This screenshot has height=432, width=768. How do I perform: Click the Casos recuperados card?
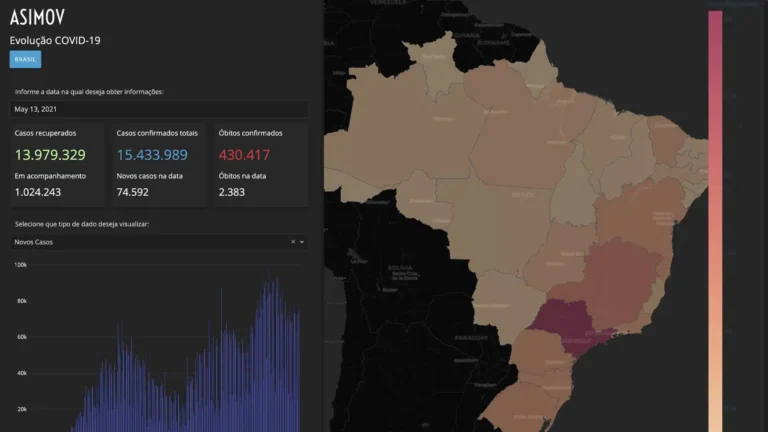[57, 164]
